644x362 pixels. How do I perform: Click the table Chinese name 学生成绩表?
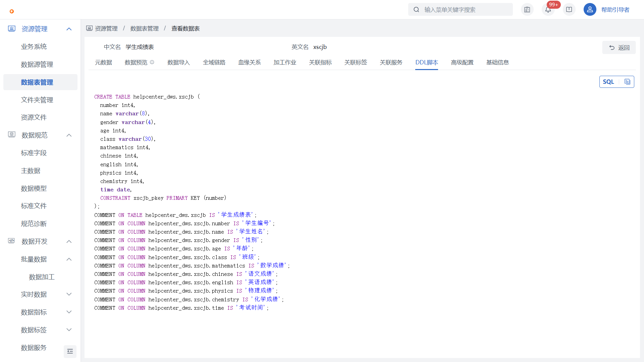(140, 47)
